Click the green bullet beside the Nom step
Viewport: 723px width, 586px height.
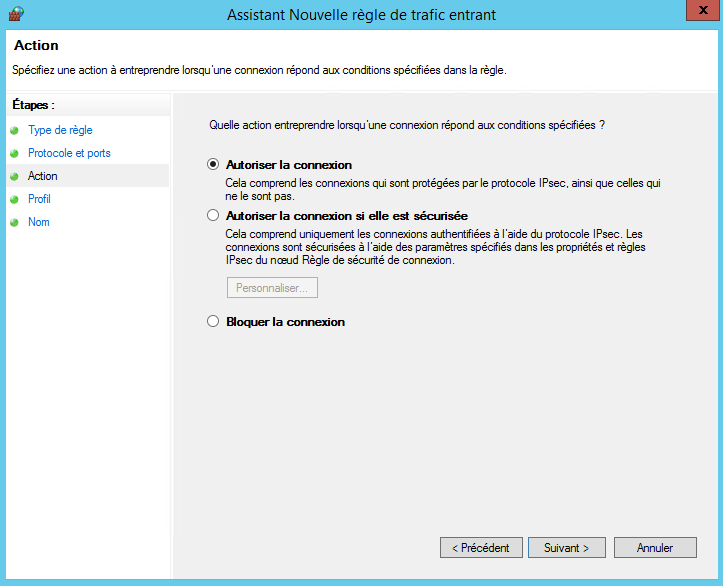[15, 222]
